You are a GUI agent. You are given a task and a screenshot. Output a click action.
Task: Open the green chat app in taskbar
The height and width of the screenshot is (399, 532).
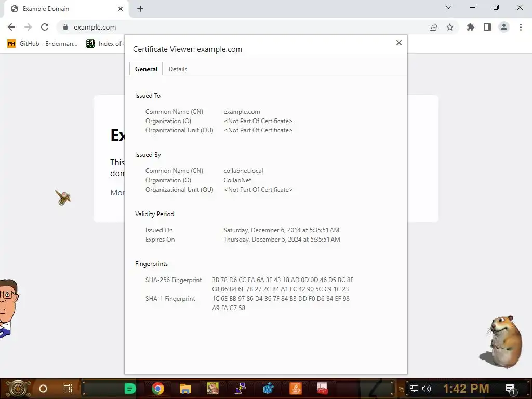[130, 389]
